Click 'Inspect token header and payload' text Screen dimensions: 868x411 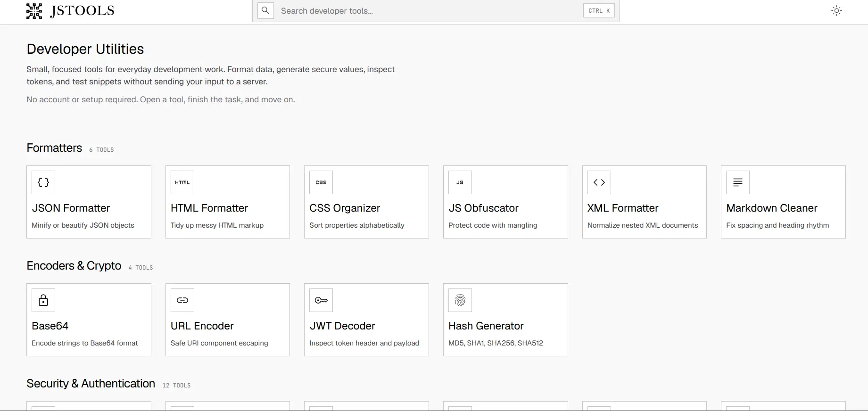pos(364,343)
